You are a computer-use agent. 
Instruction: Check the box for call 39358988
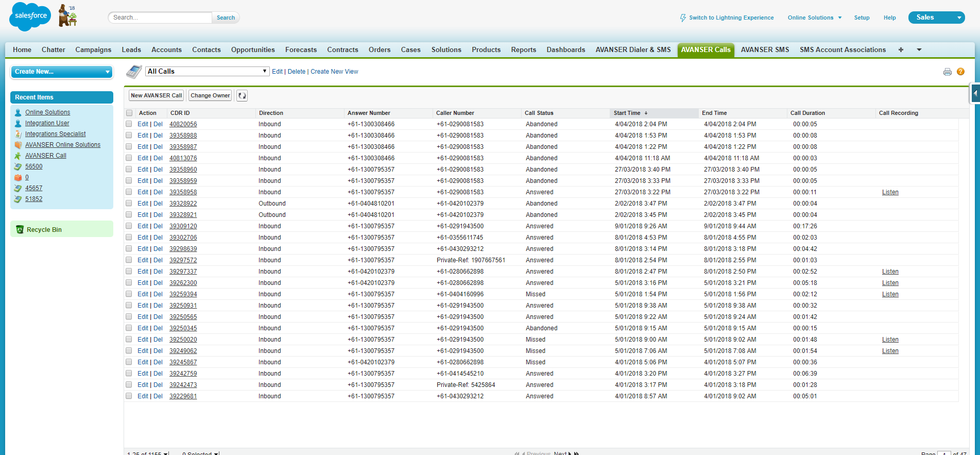click(129, 136)
